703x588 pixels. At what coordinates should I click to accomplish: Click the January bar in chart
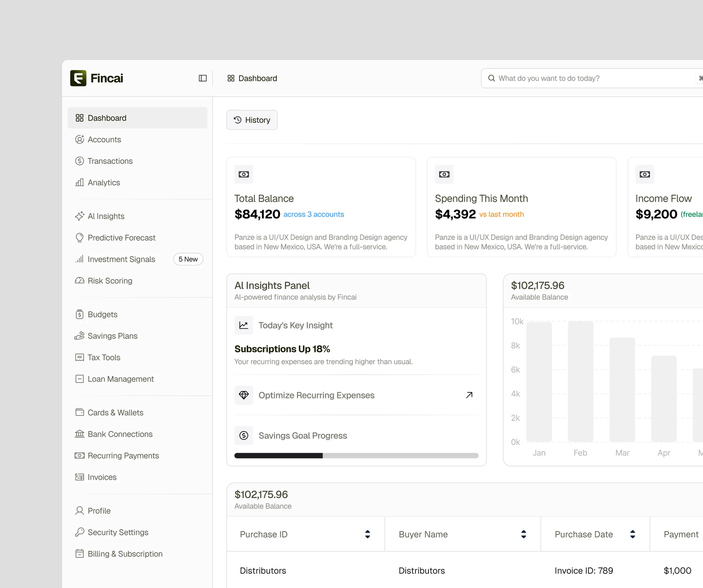click(539, 382)
